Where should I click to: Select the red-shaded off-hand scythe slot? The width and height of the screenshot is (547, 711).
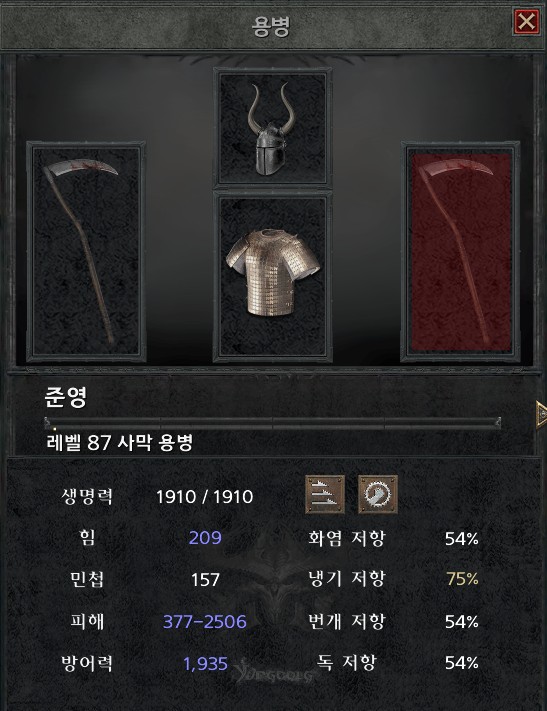(460, 252)
